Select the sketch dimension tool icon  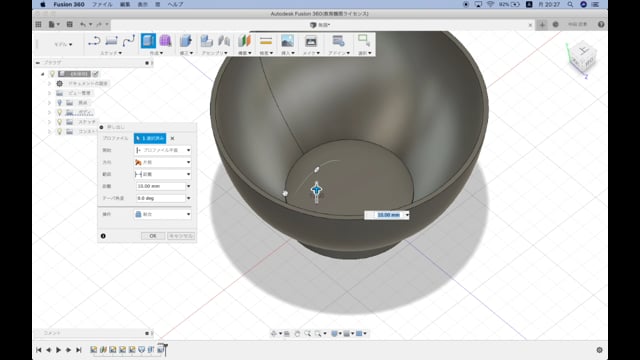(111, 41)
